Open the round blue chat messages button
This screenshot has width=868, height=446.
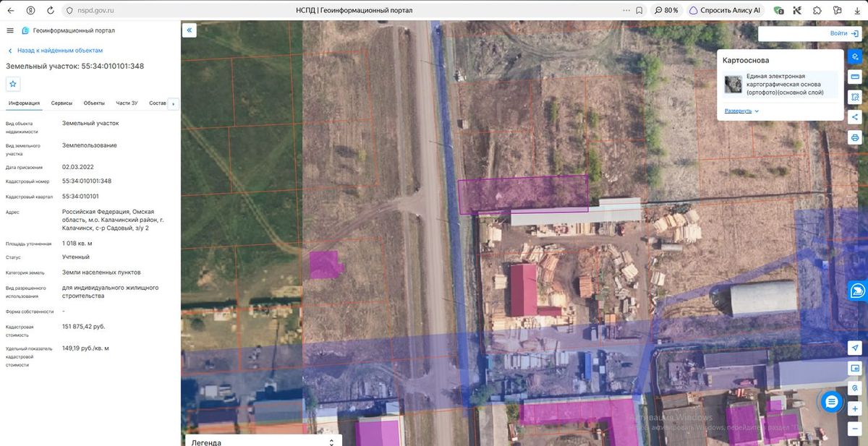pos(832,401)
